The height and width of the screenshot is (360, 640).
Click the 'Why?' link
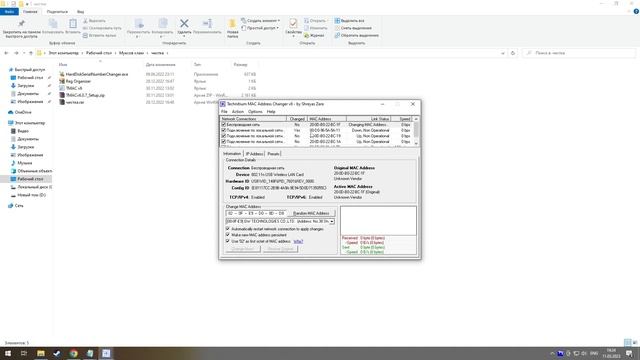point(298,241)
